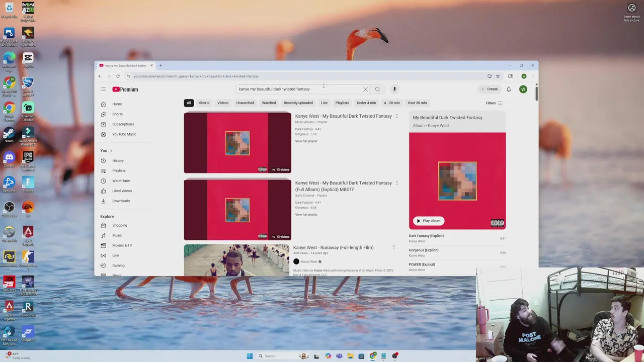The image size is (644, 362).
Task: Open the YouTube account avatar menu
Action: tap(523, 89)
